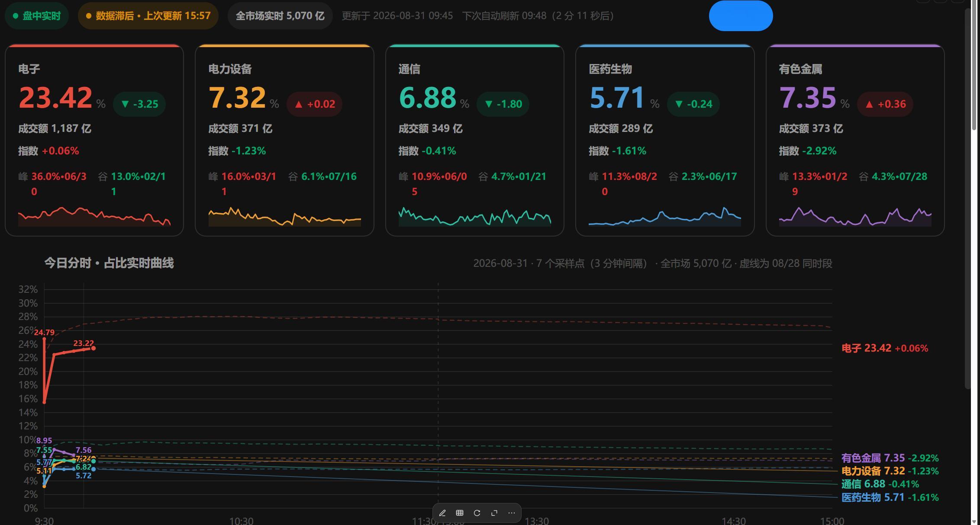Click the purple 有色金属 sparkline chart
This screenshot has width=980, height=525.
point(855,216)
